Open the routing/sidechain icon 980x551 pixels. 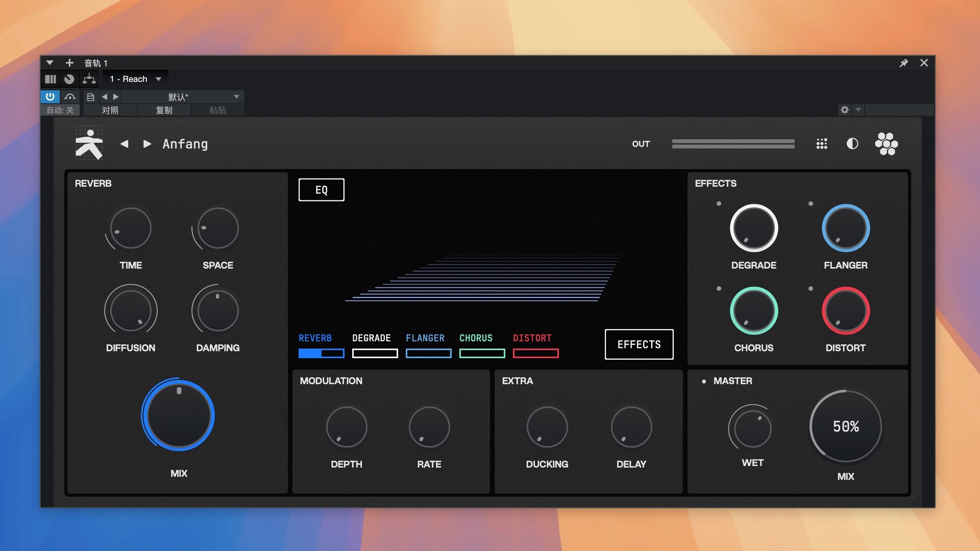89,79
